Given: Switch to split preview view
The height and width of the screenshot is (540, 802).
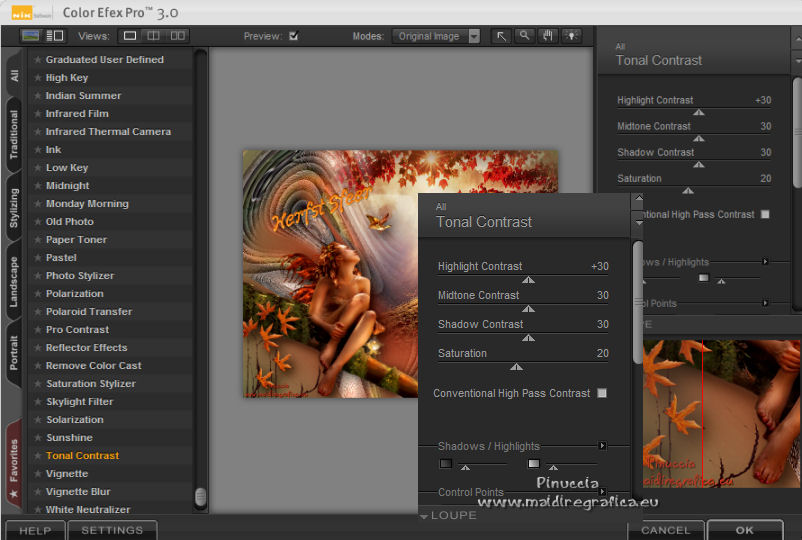Looking at the screenshot, I should [154, 36].
